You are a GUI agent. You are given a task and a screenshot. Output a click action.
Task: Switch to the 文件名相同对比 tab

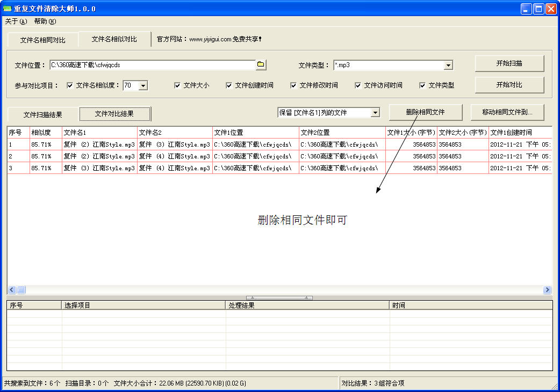(x=42, y=40)
